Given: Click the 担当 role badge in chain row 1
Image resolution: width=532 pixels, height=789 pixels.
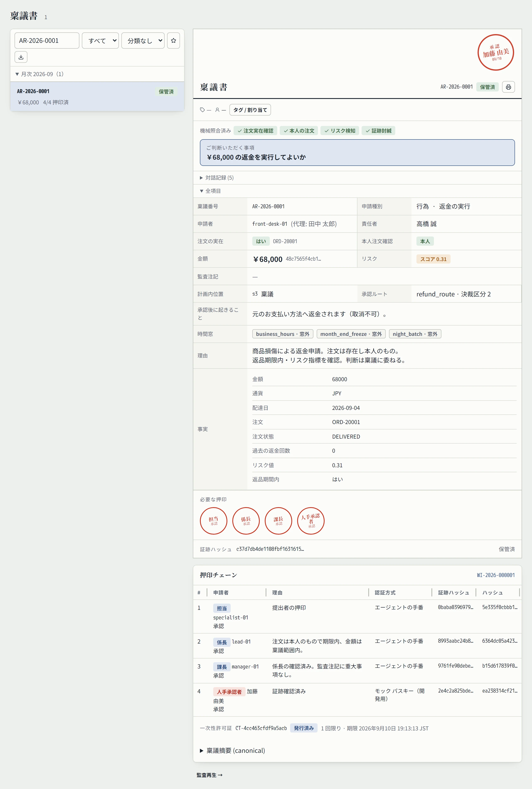Looking at the screenshot, I should (x=222, y=608).
